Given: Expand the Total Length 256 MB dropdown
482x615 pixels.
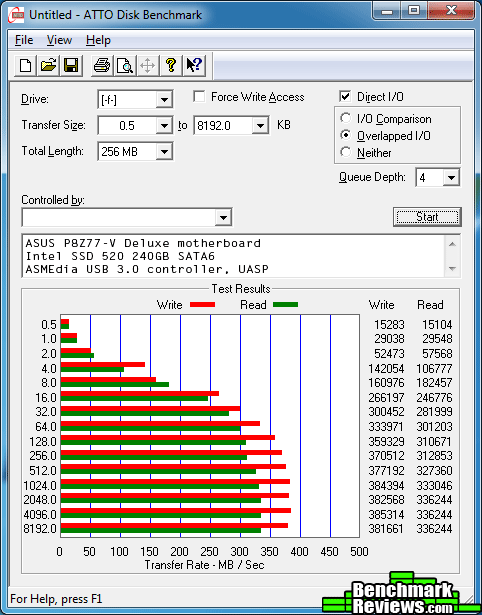Looking at the screenshot, I should tap(164, 152).
